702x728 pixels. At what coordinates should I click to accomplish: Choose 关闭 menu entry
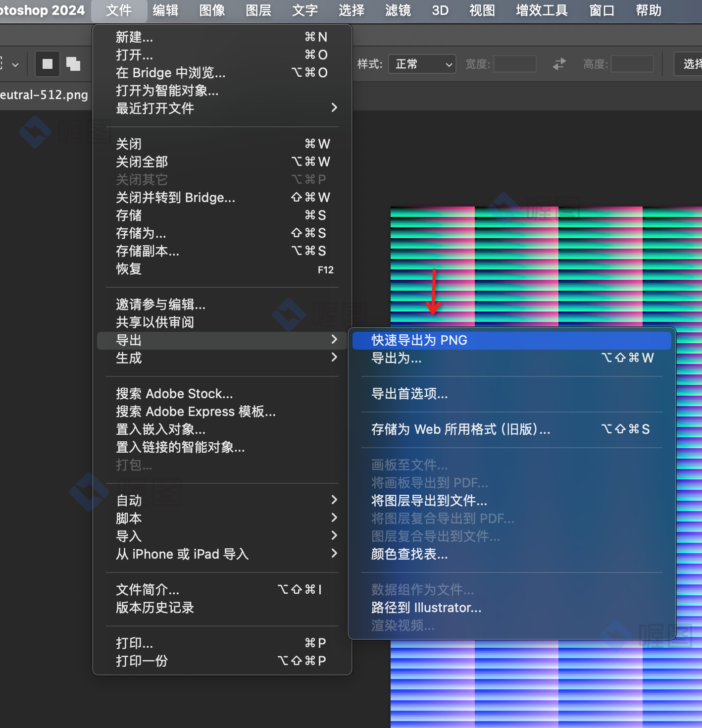click(222, 144)
